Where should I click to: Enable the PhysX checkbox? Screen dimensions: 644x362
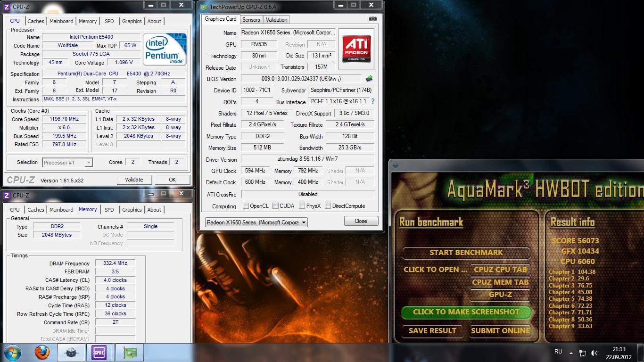pos(302,206)
